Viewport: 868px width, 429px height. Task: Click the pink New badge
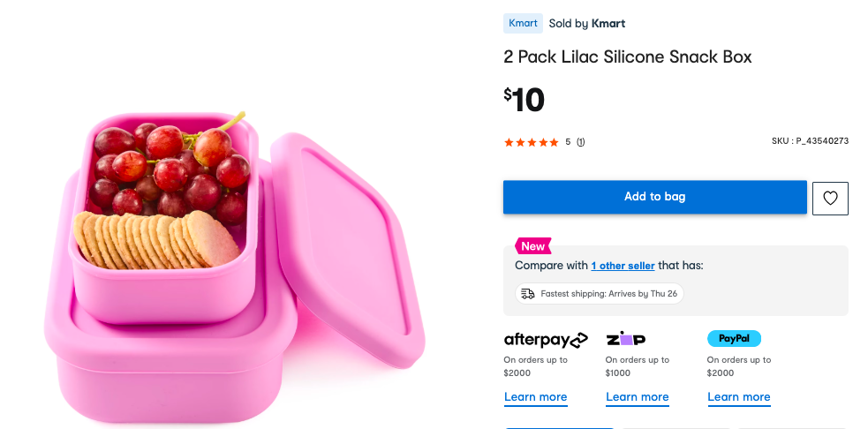point(532,246)
